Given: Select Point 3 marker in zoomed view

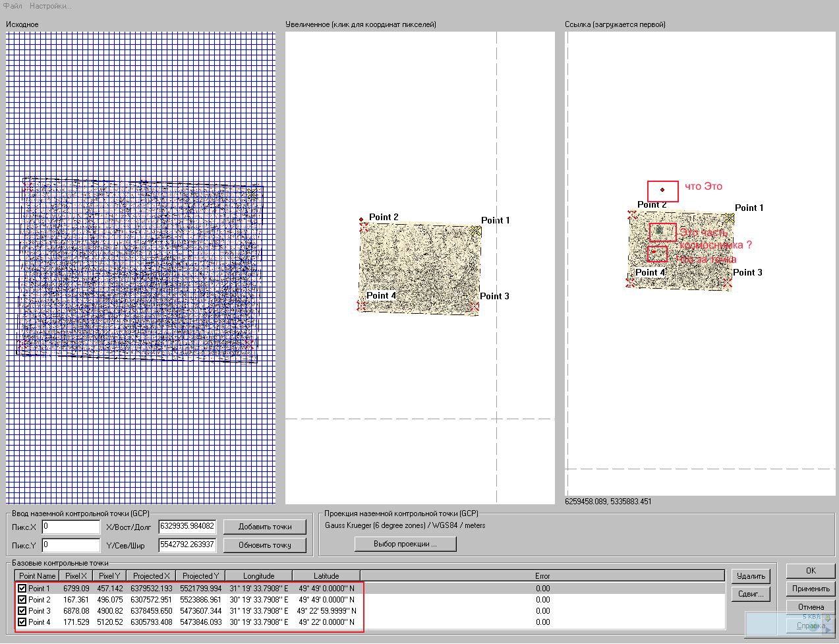Looking at the screenshot, I should pyautogui.click(x=474, y=306).
